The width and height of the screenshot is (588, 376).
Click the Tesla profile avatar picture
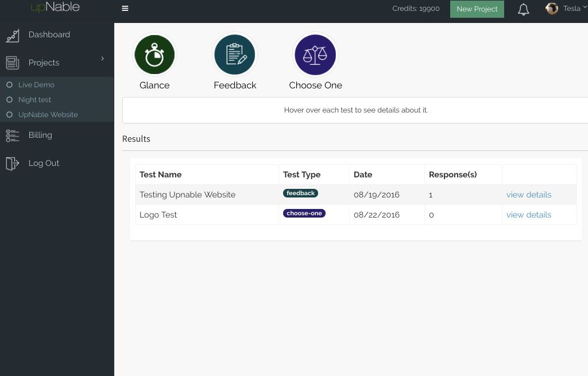(x=552, y=9)
